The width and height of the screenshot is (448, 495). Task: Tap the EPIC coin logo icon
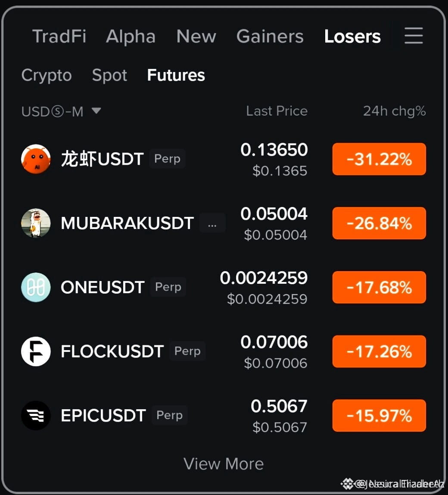coord(36,416)
